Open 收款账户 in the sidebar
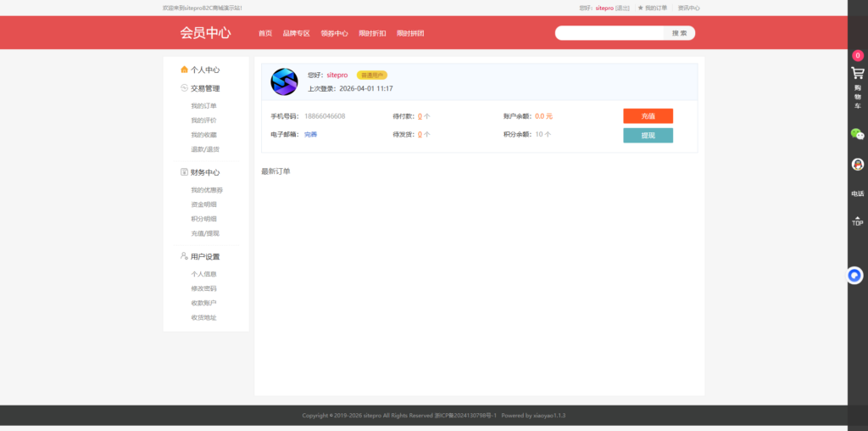This screenshot has height=431, width=868. (203, 303)
